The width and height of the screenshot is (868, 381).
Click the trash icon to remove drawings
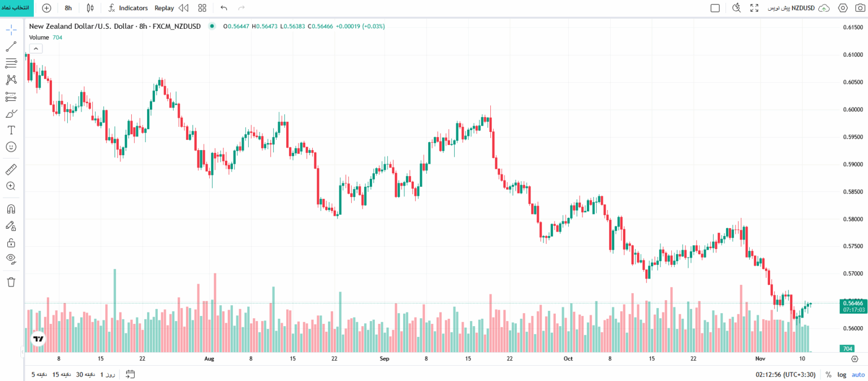pos(11,281)
